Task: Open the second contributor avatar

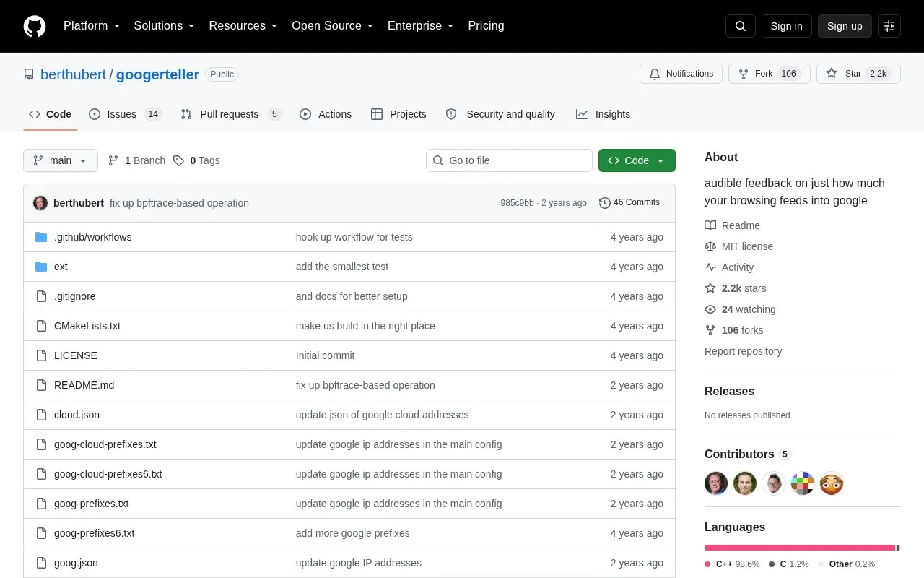Action: click(x=745, y=483)
